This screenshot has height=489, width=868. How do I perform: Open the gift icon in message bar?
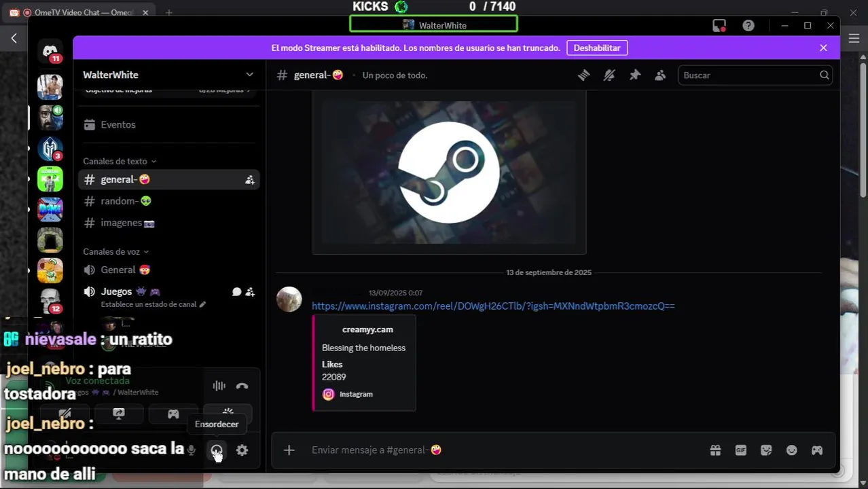715,450
